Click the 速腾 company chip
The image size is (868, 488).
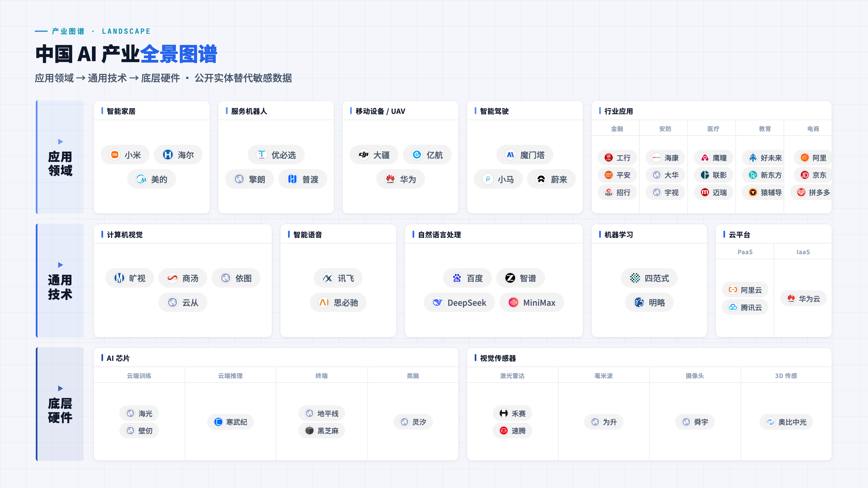click(x=512, y=430)
